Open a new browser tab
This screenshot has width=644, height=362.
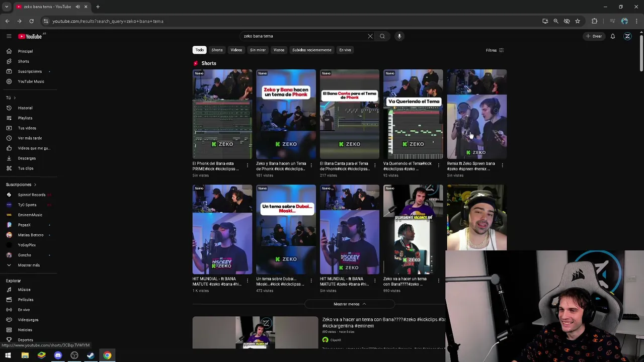tap(98, 7)
